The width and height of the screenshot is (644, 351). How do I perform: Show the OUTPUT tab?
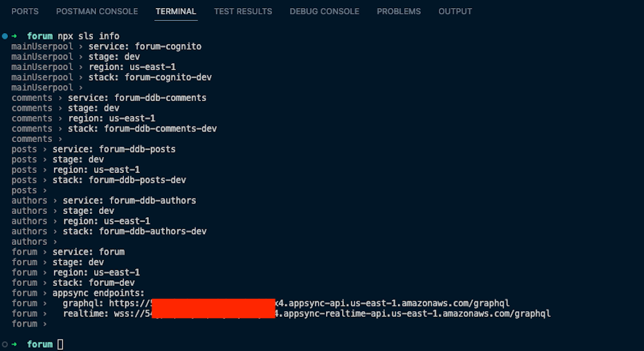click(455, 12)
